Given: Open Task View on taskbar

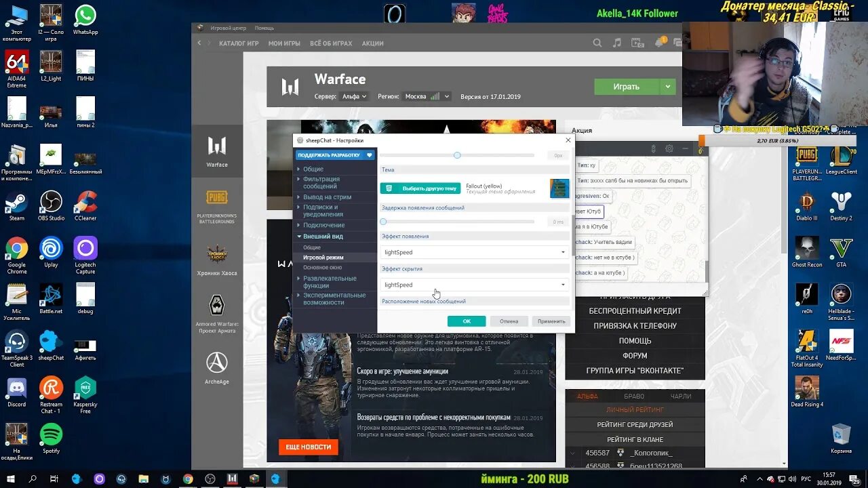Looking at the screenshot, I should click(x=54, y=479).
